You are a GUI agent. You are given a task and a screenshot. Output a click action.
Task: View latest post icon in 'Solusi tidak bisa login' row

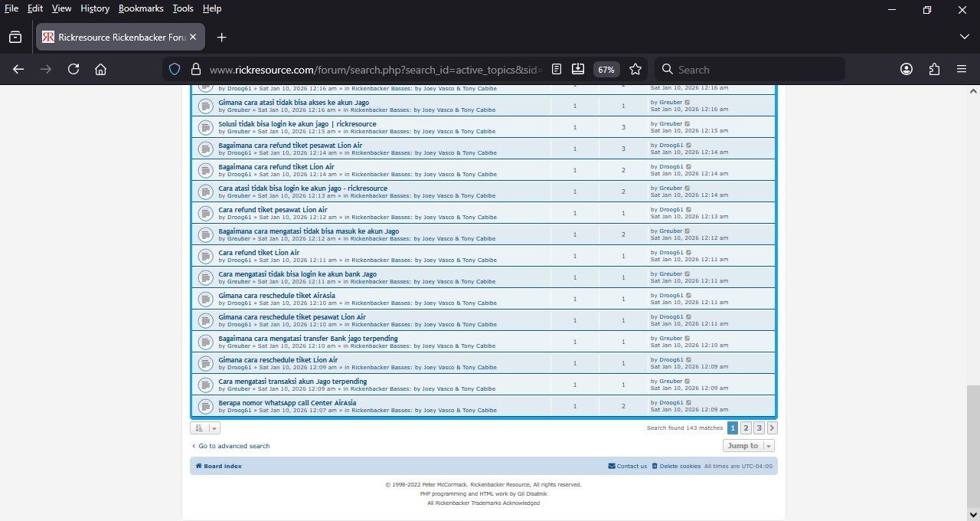click(x=687, y=123)
